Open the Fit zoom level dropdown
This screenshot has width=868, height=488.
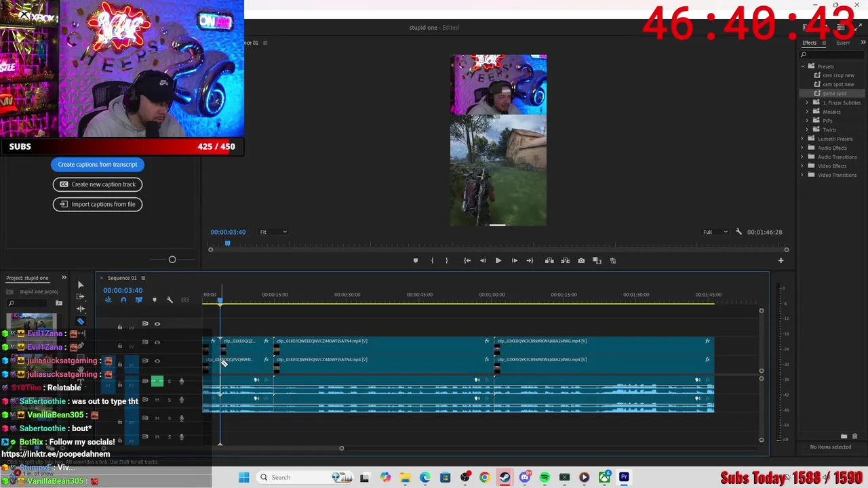coord(273,232)
